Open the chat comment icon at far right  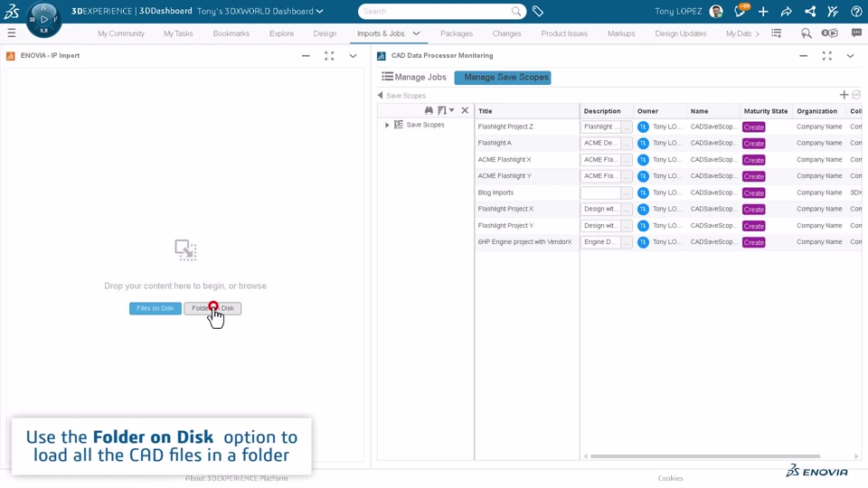pyautogui.click(x=856, y=33)
